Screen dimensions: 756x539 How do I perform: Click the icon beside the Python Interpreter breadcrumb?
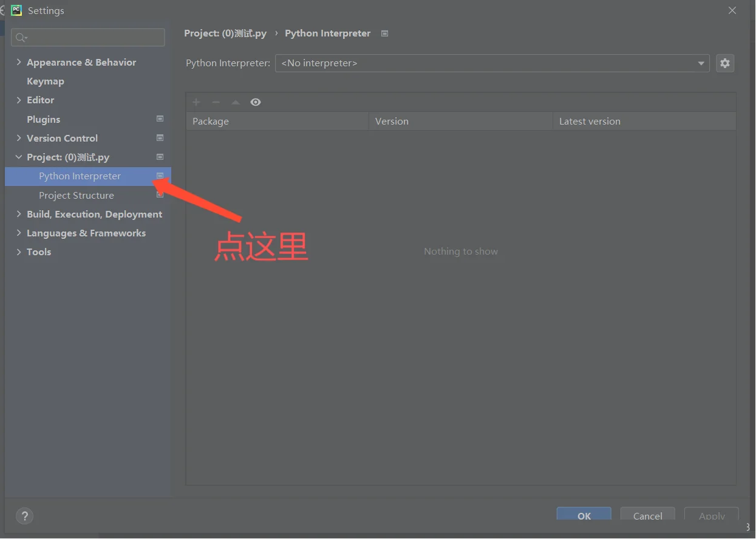pyautogui.click(x=384, y=33)
